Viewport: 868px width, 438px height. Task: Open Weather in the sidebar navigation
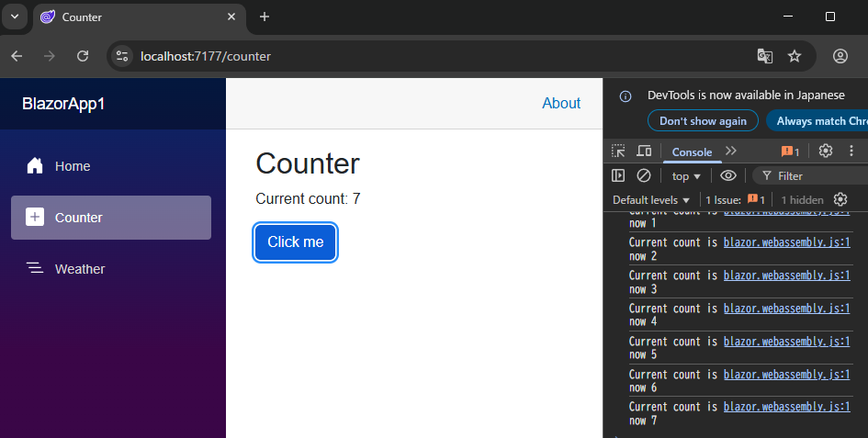coord(80,269)
